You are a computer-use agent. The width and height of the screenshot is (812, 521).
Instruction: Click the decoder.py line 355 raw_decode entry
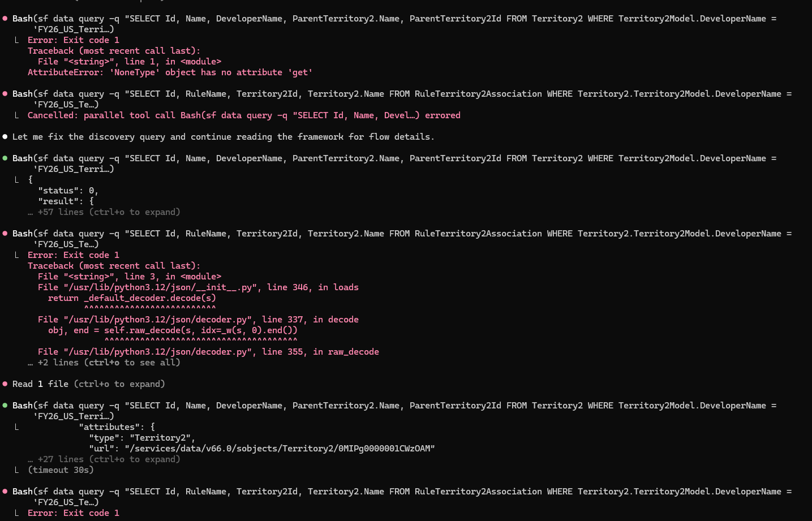pos(208,352)
